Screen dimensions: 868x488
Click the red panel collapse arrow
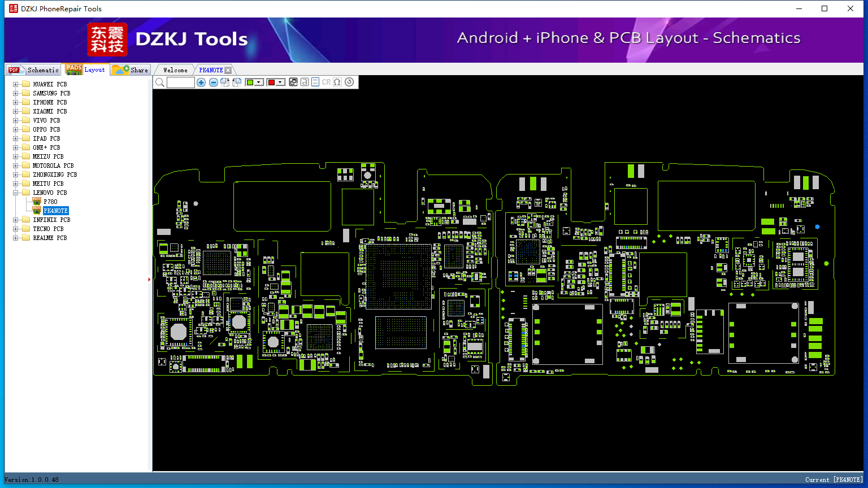149,279
